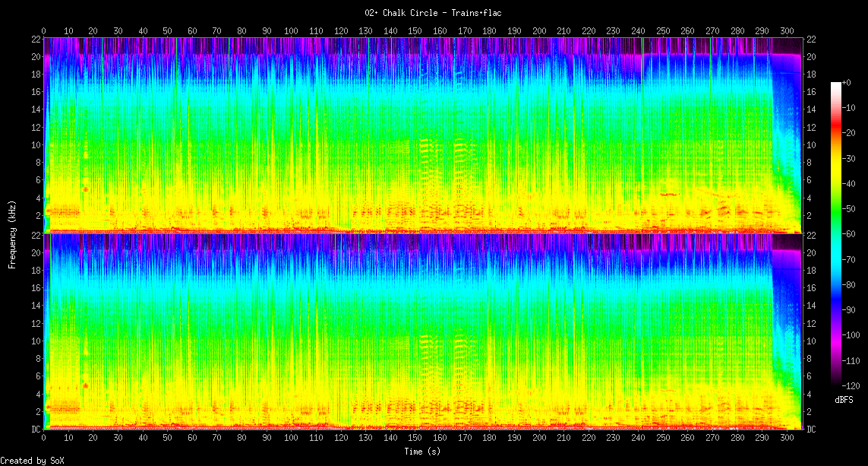
Task: Click the 'dBFS' label under the color scale
Action: [844, 400]
